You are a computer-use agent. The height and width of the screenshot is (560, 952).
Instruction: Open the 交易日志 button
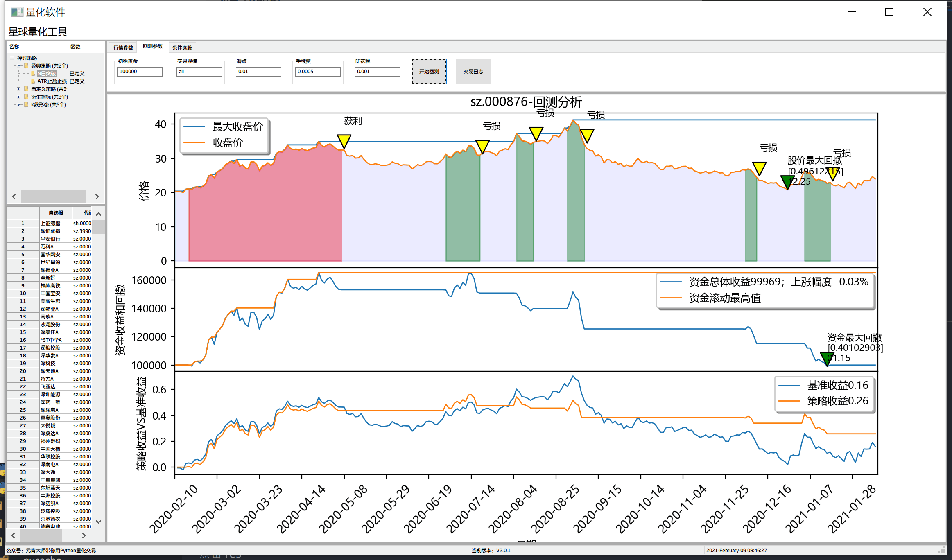(x=473, y=71)
